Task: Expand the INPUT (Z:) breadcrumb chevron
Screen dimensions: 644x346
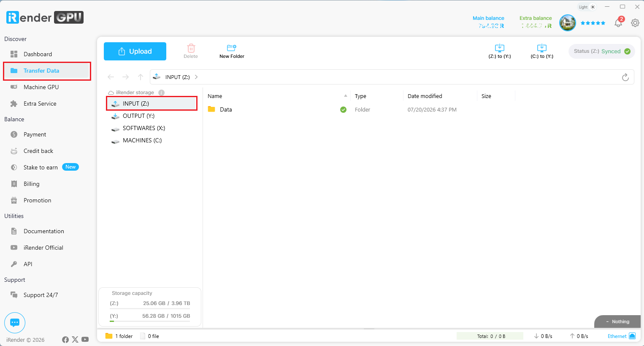Action: tap(196, 77)
